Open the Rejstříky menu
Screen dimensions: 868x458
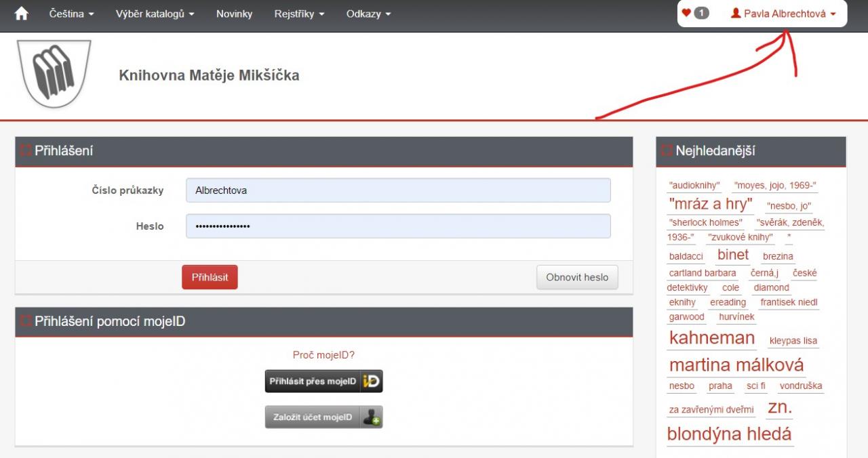299,14
